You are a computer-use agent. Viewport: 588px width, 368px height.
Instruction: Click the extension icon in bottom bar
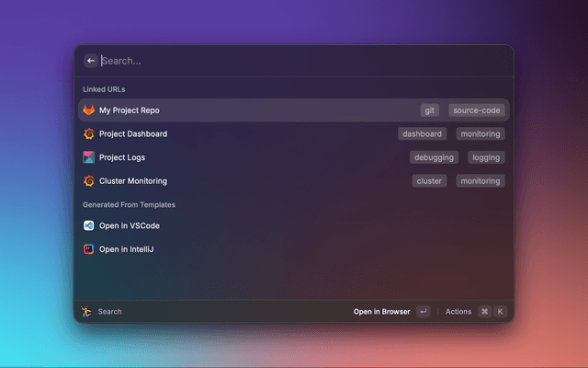click(x=86, y=312)
